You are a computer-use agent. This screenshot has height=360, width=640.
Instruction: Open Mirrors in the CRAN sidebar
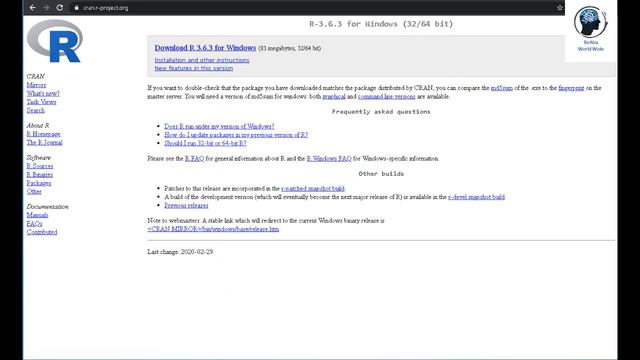(x=36, y=85)
